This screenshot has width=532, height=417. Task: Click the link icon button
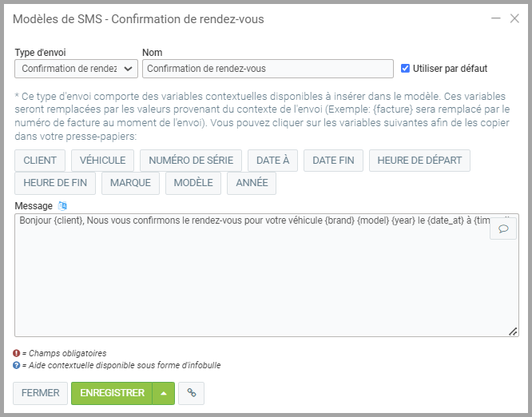pos(191,393)
